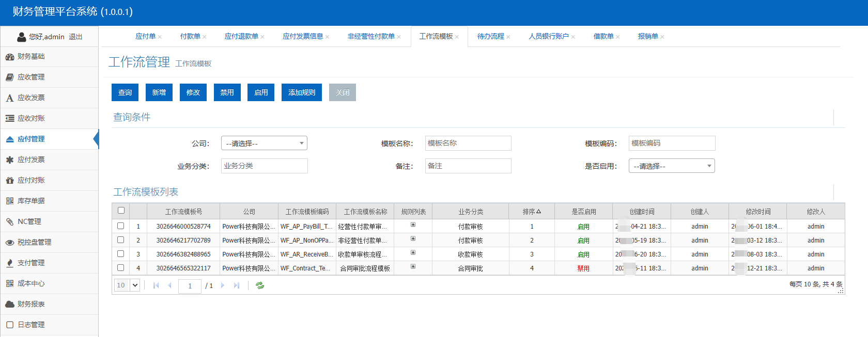Sort by the 排序 column header
The width and height of the screenshot is (868, 337).
531,212
